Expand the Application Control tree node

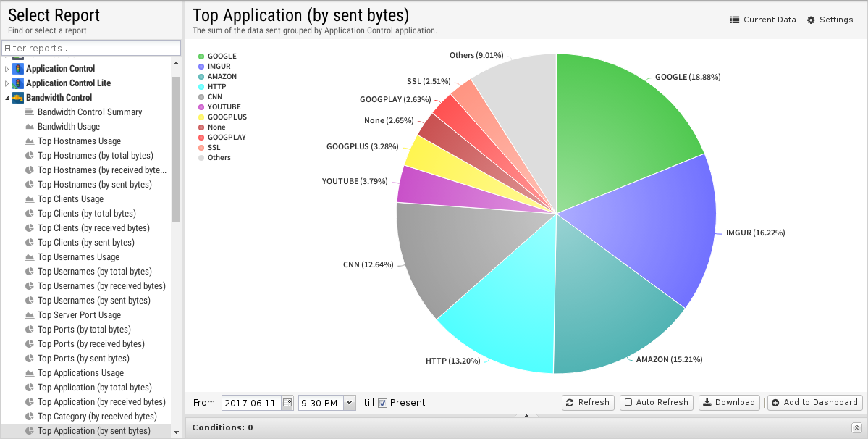click(x=7, y=70)
